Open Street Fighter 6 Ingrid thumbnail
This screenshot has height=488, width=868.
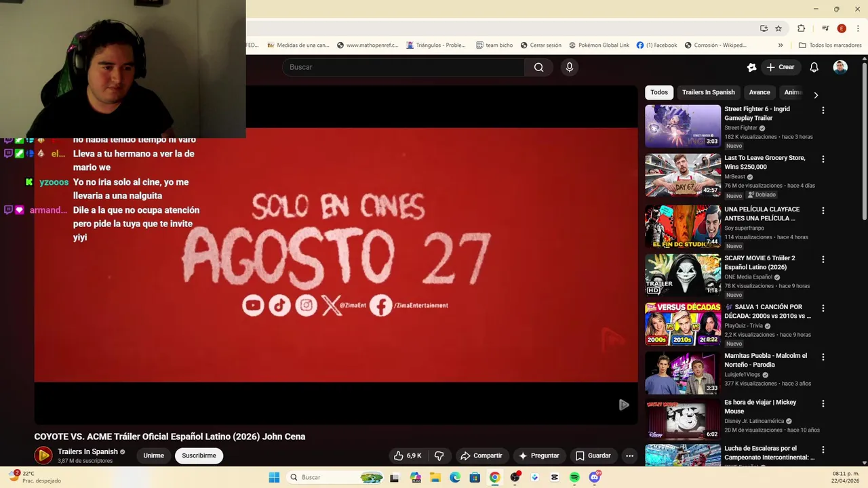point(683,126)
